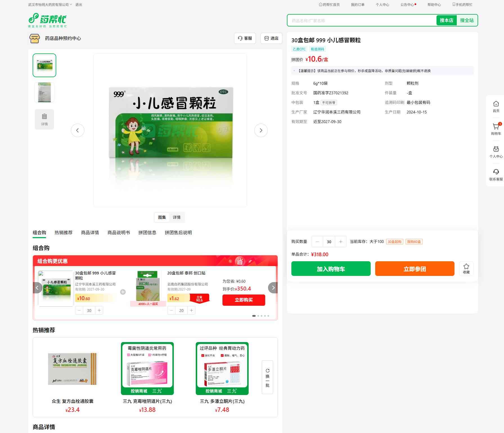Contact customer service via headset sidebar icon

496,172
